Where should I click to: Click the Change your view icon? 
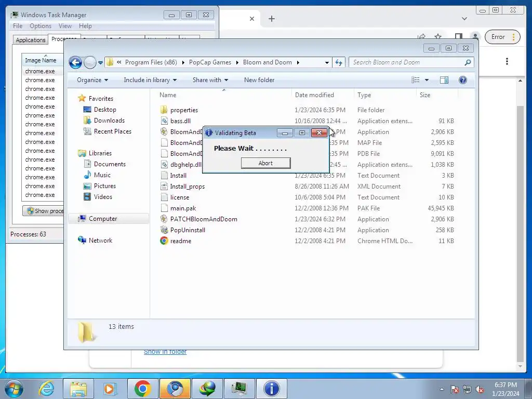(415, 80)
